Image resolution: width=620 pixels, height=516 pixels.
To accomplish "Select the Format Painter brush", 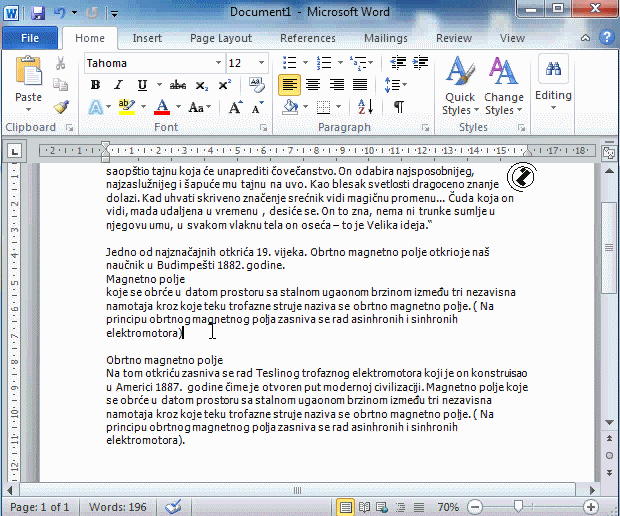I will pos(61,107).
